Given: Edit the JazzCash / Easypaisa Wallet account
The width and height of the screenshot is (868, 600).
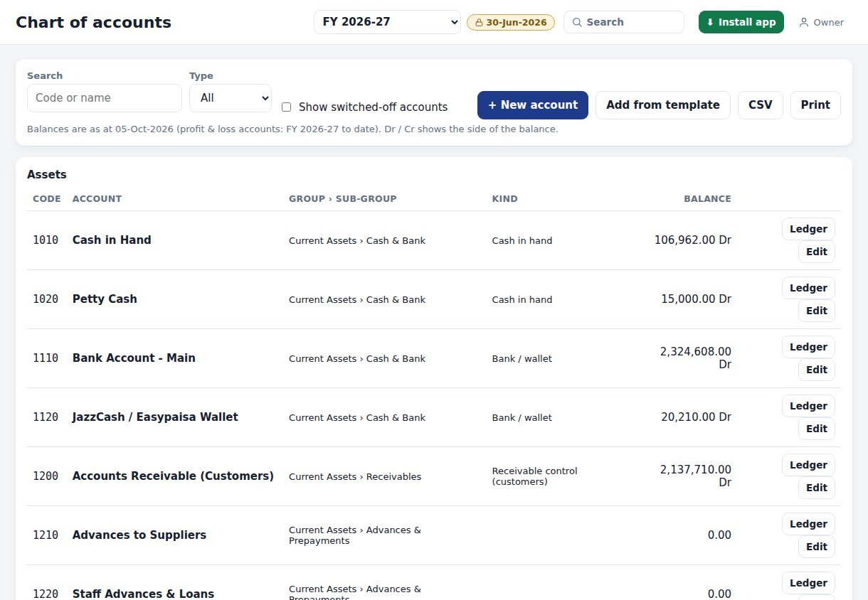Looking at the screenshot, I should pyautogui.click(x=817, y=429).
